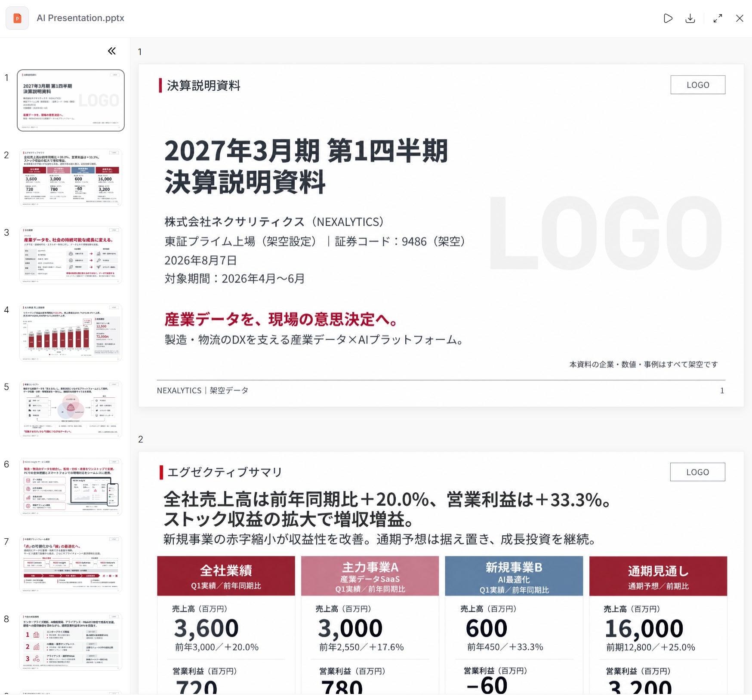Click the title 決算説明資料 heading on slide 1
Screen dimensions: 752x700
[x=203, y=86]
